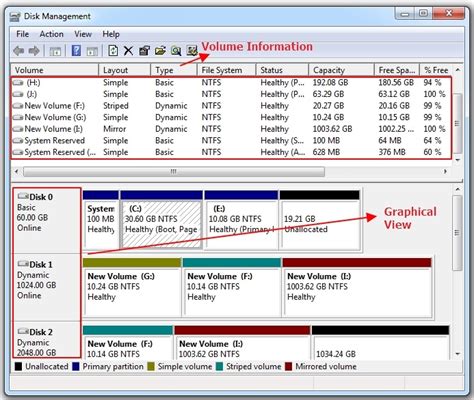Toggle the Show/Hide Action Pane icon
The width and height of the screenshot is (474, 400).
(x=92, y=51)
